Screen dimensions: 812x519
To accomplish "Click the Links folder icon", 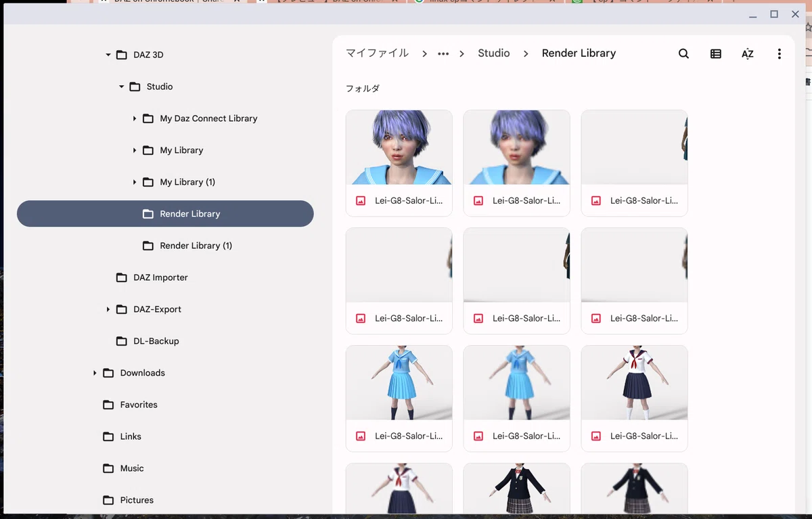I will pyautogui.click(x=108, y=436).
